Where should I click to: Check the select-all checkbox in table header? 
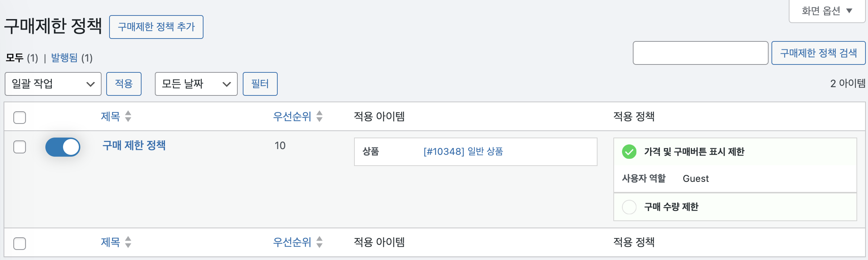point(19,117)
